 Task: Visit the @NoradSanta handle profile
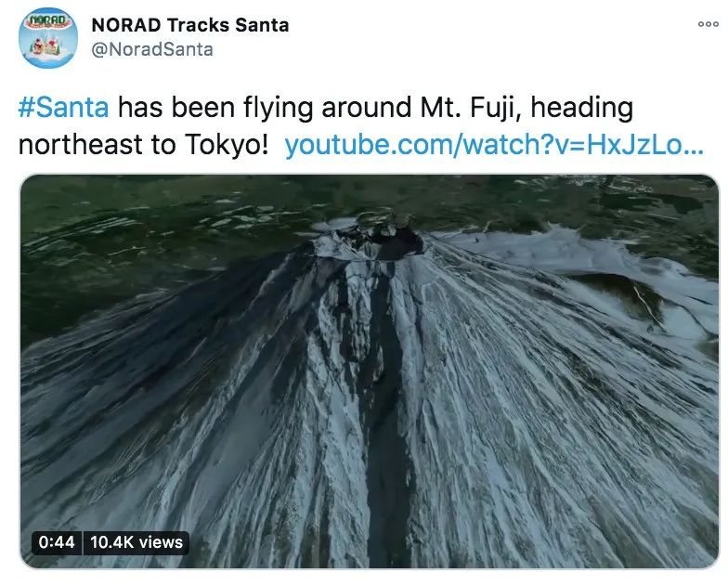click(x=152, y=49)
